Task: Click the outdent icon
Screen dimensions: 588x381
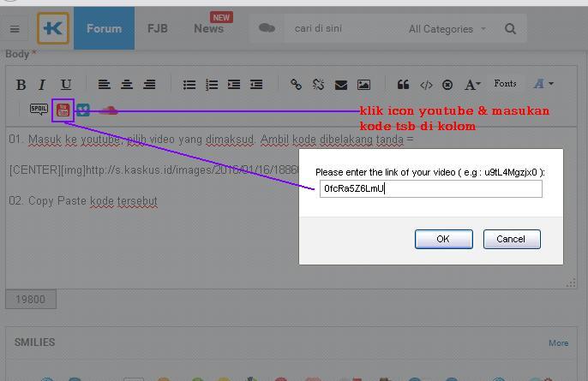Action: (x=256, y=85)
